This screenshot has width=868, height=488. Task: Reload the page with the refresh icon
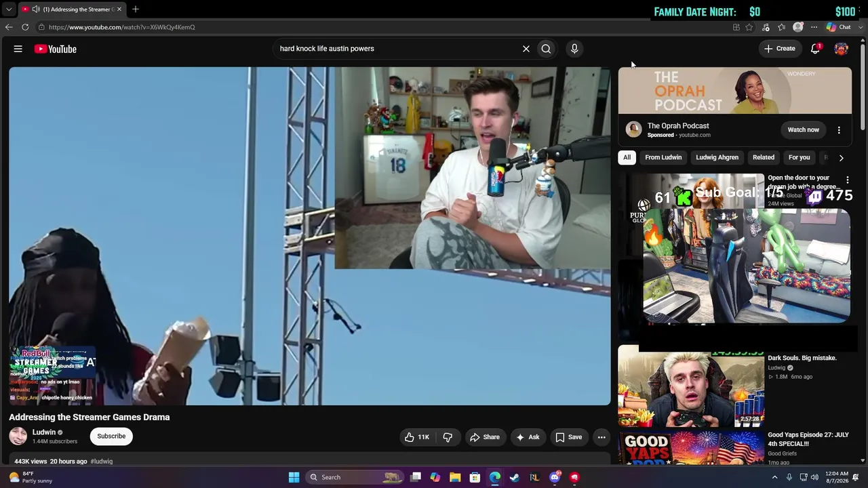25,27
